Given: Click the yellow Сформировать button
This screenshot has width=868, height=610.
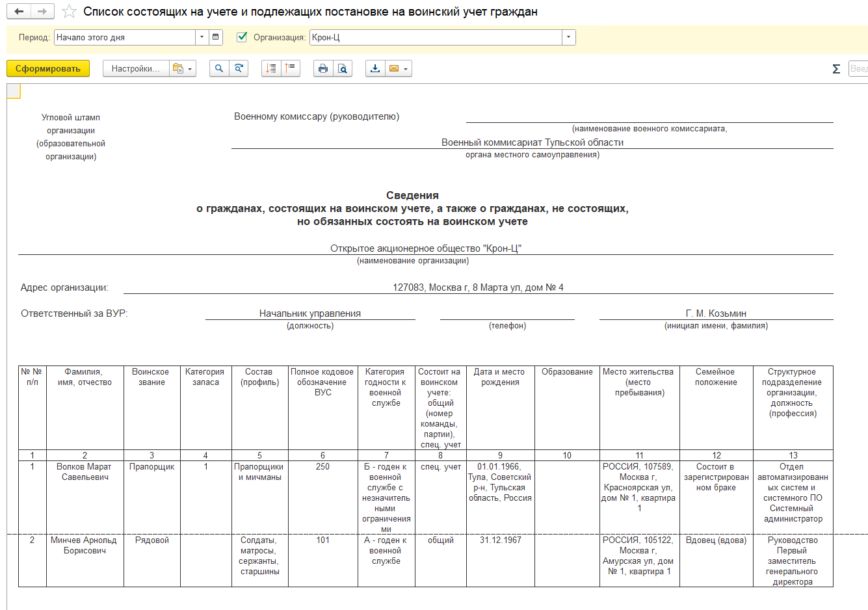Looking at the screenshot, I should pos(48,68).
